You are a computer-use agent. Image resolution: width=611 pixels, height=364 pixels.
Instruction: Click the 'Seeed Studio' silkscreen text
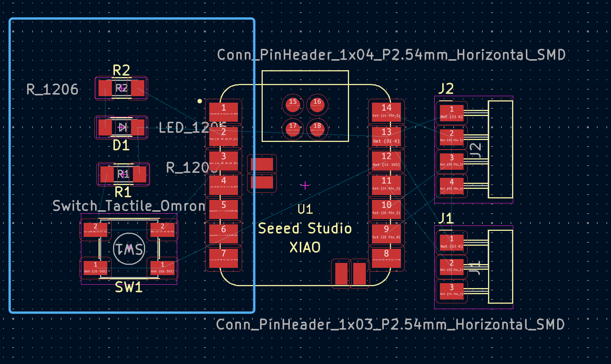[x=305, y=228]
